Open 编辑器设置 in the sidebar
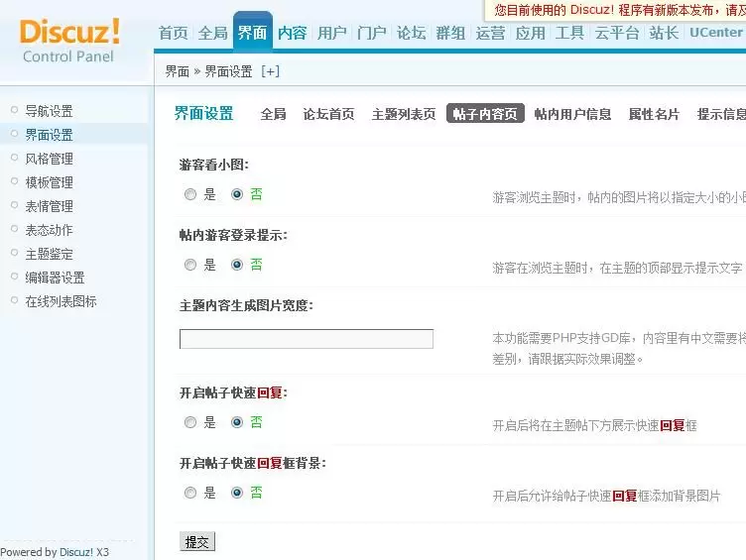This screenshot has width=746, height=560. (55, 278)
